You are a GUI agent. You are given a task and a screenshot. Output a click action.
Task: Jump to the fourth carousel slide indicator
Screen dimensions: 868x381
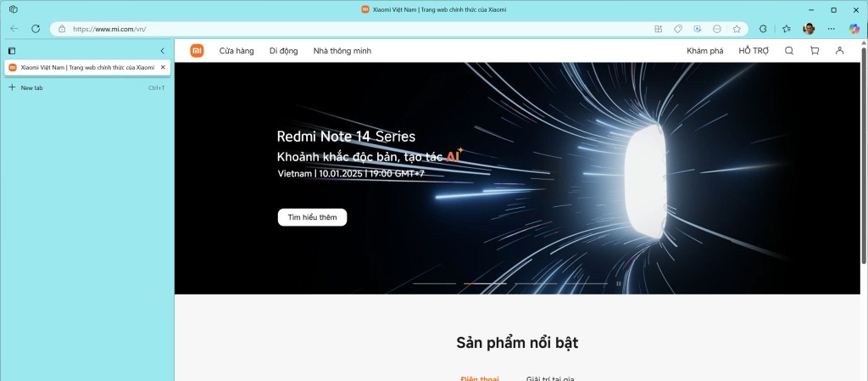click(587, 283)
